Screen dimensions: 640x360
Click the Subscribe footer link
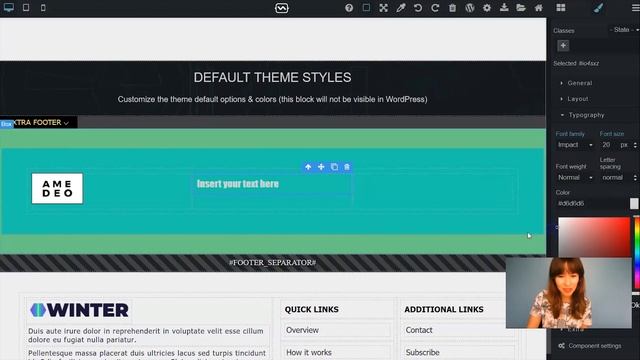422,352
